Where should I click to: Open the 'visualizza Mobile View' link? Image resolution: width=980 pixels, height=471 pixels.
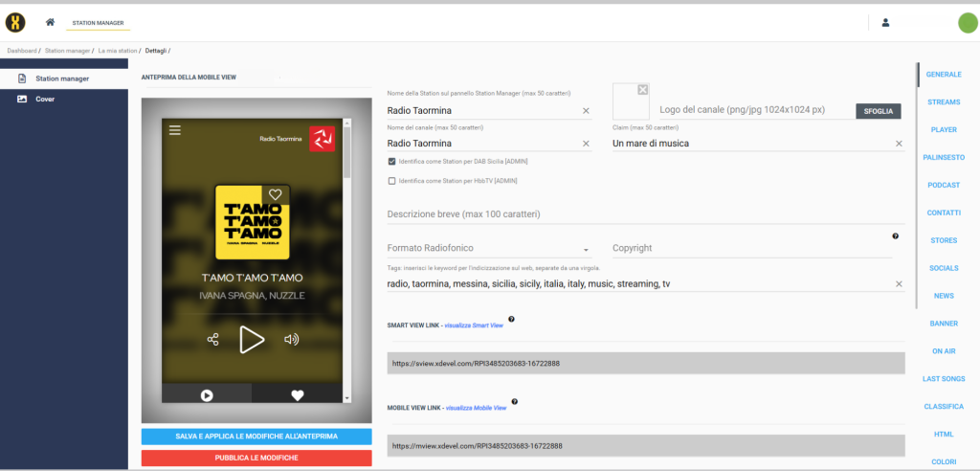[x=477, y=408]
